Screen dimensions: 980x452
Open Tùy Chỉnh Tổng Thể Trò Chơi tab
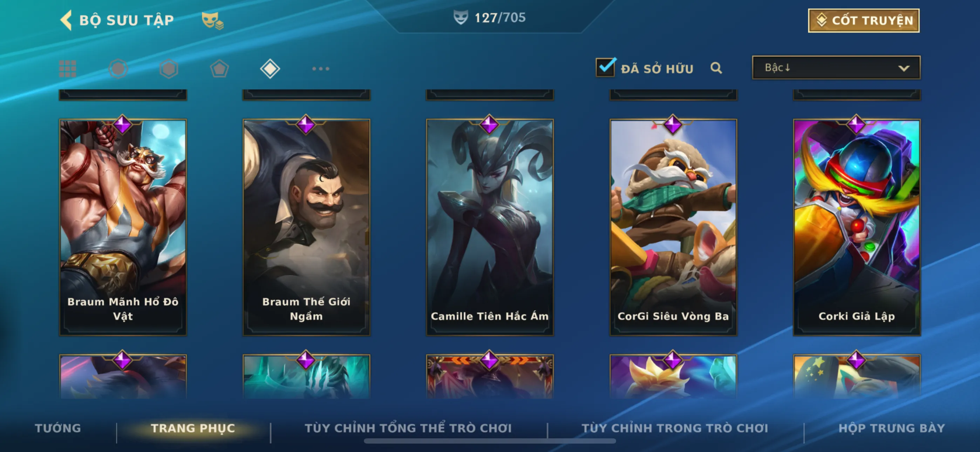[408, 428]
